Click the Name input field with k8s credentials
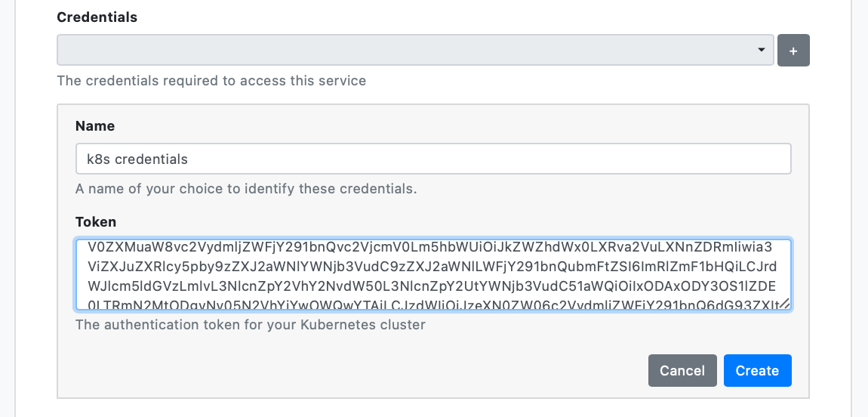 click(433, 159)
